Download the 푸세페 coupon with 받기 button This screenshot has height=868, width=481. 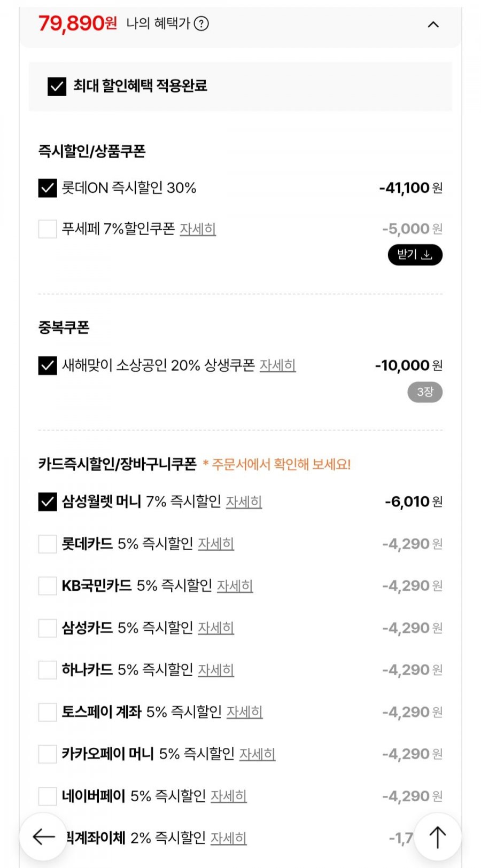[x=415, y=255]
